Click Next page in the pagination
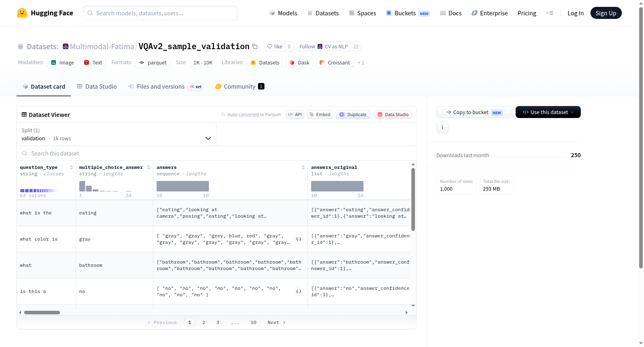 pyautogui.click(x=277, y=322)
